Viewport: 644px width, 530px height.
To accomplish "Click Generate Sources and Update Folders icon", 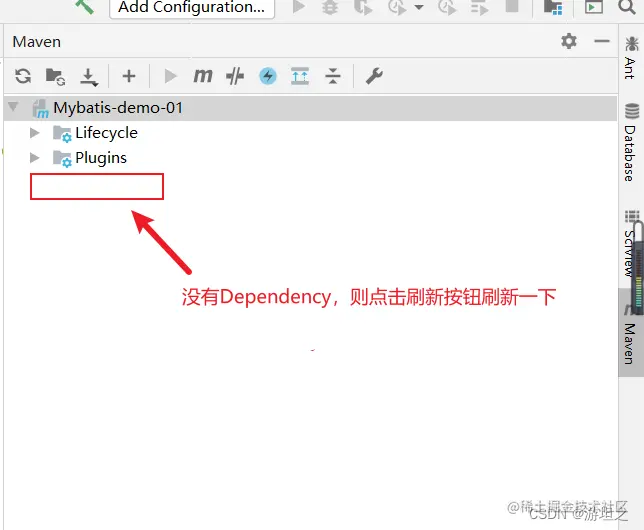I will [x=55, y=76].
